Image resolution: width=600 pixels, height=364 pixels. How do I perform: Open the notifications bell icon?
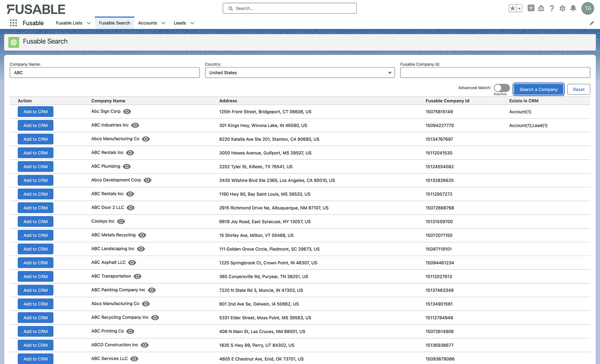(573, 8)
